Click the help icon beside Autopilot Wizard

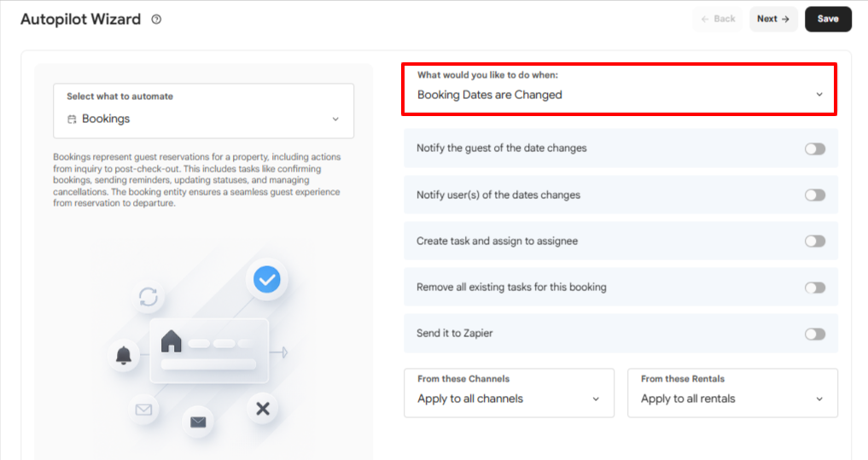pos(157,20)
